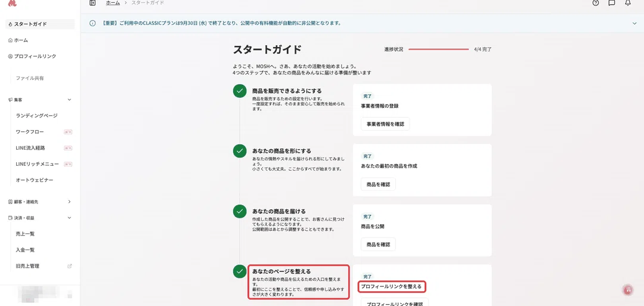Collapse the 集客 section chevron
The image size is (644, 306).
click(x=69, y=100)
